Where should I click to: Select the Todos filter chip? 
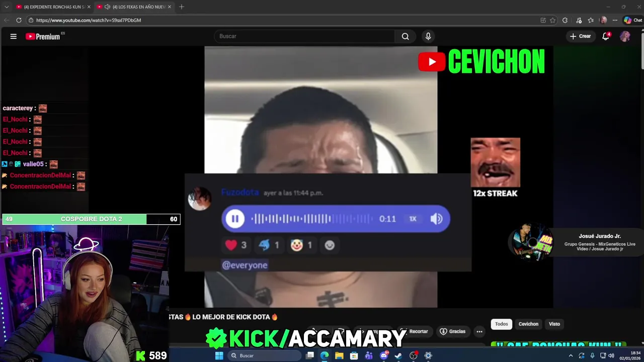502,324
